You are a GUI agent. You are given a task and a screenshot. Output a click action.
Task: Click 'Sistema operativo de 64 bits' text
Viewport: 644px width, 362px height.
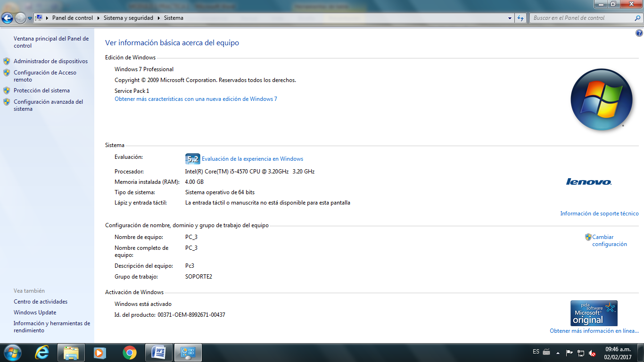tap(220, 192)
